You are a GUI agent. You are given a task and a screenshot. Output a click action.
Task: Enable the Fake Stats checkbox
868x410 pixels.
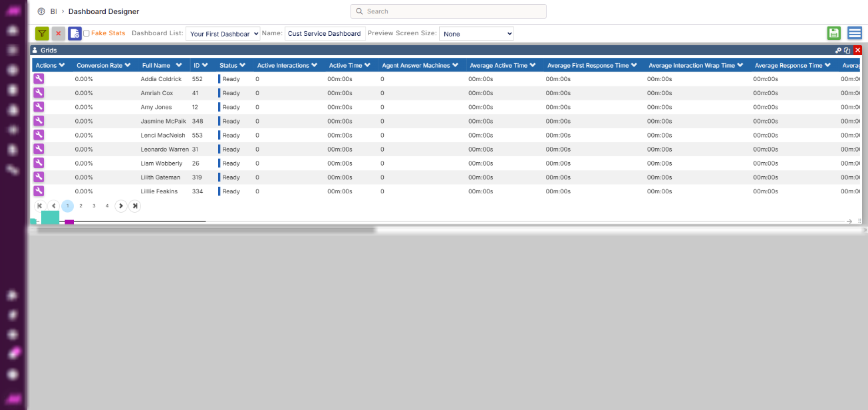[x=86, y=33]
